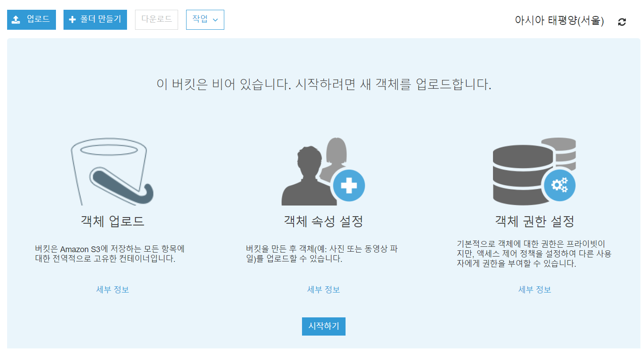Open 세부 정보 link under 객체 속성 설정
This screenshot has height=352, width=644.
324,290
